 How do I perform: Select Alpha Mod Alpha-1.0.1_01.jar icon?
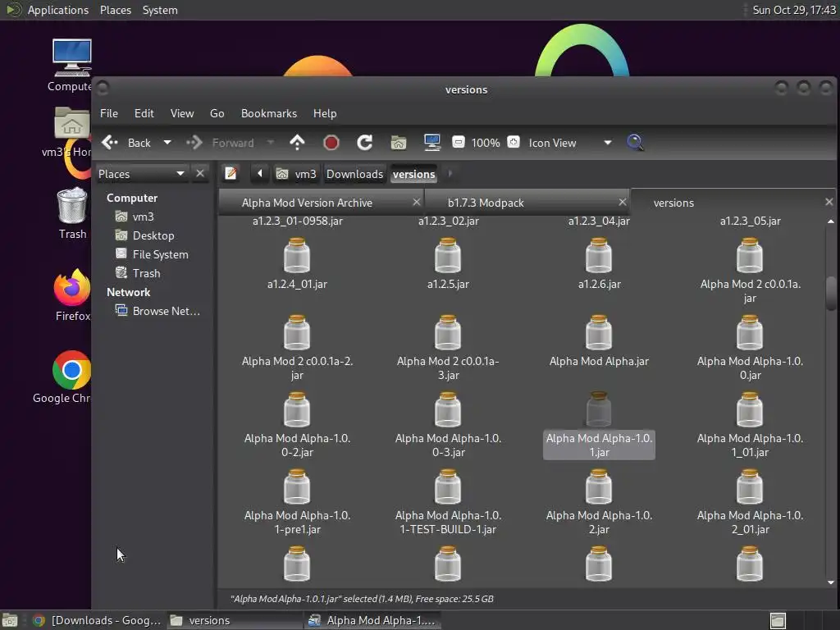750,410
